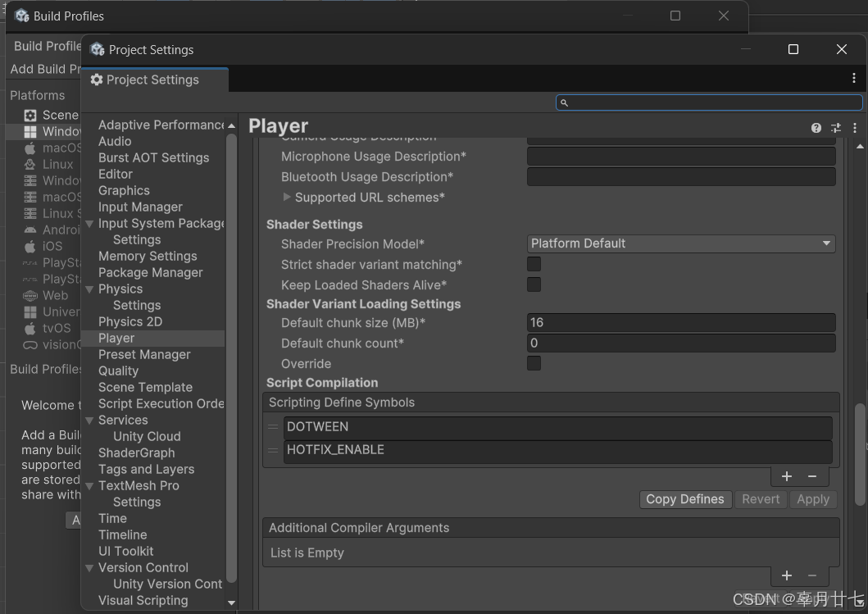Open Graphics settings category
Viewport: 868px width, 614px height.
click(124, 190)
